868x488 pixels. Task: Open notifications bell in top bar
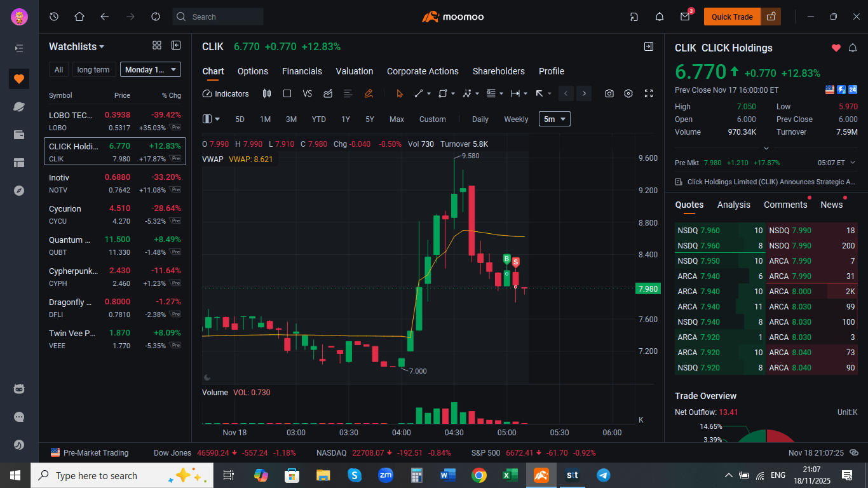(660, 17)
